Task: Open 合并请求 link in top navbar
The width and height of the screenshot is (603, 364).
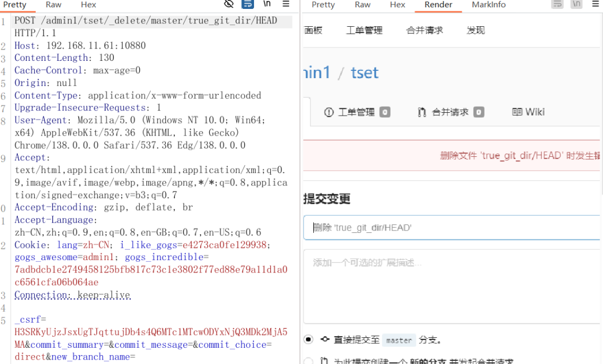Action: [x=424, y=30]
